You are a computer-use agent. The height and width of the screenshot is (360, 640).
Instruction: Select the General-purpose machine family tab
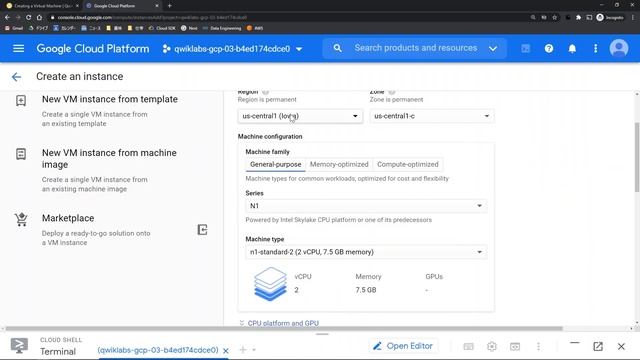(276, 164)
